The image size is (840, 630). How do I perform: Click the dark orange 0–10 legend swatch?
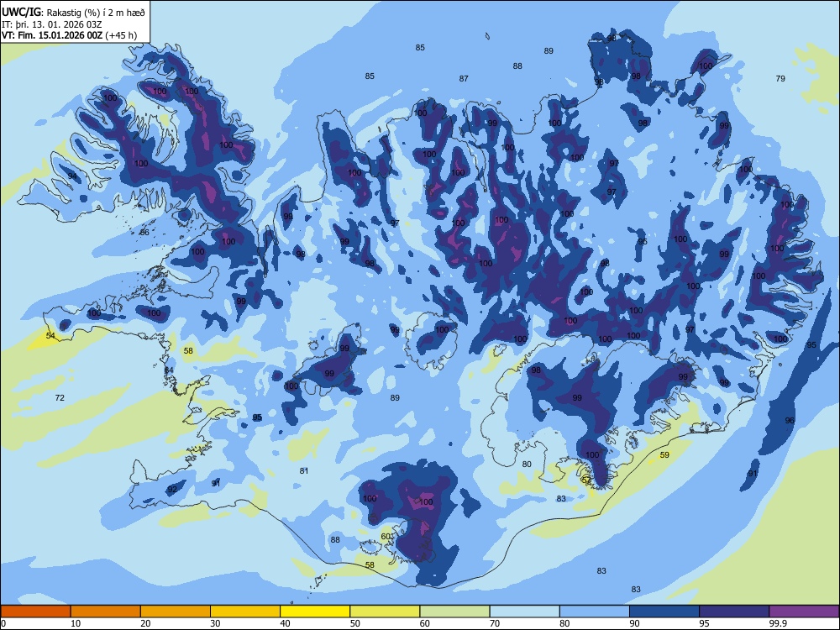pos(35,612)
